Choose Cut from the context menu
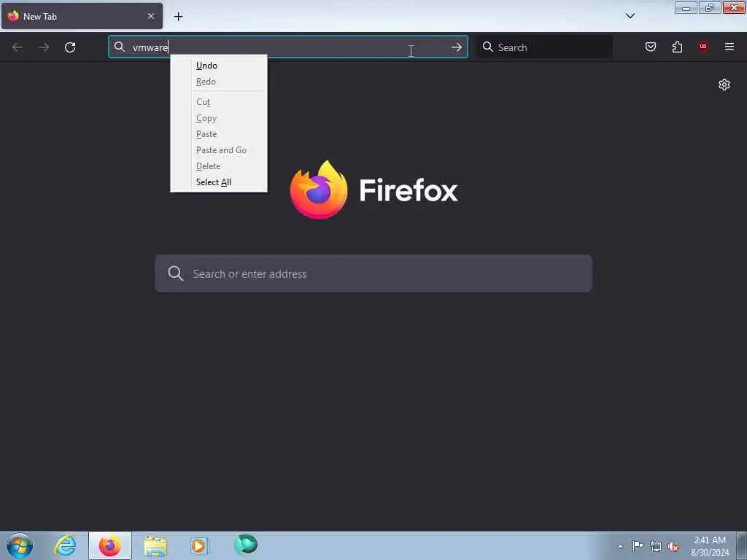Image resolution: width=747 pixels, height=560 pixels. tap(219, 102)
